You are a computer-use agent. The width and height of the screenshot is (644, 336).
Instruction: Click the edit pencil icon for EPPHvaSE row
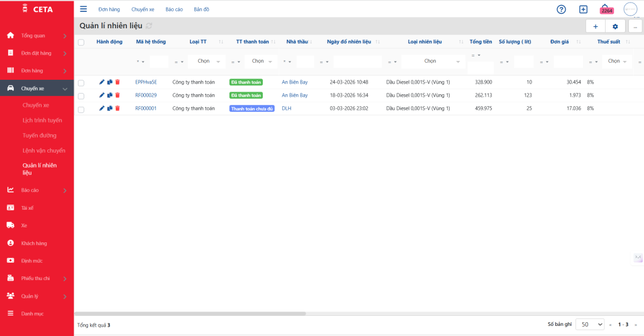[x=102, y=82]
